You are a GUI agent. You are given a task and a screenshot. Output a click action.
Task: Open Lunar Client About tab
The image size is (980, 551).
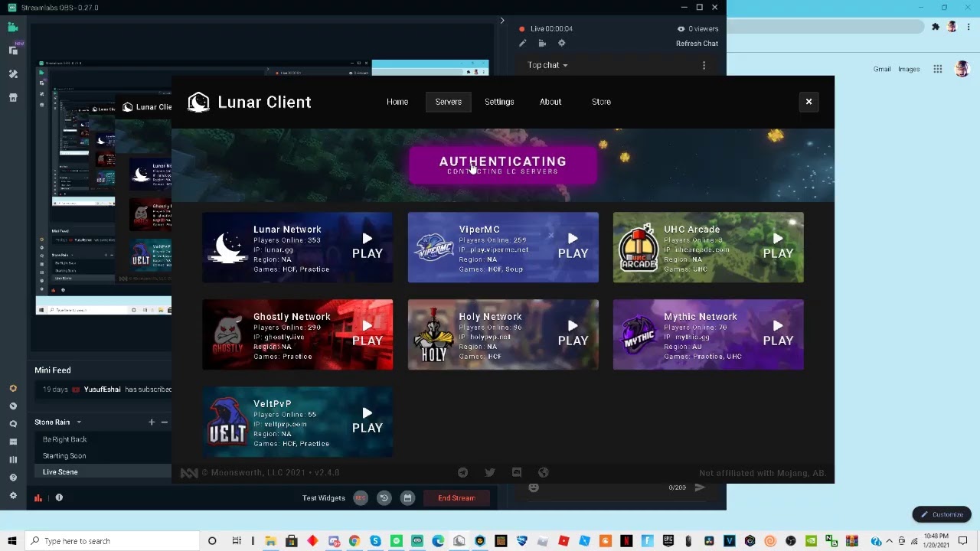click(x=550, y=102)
